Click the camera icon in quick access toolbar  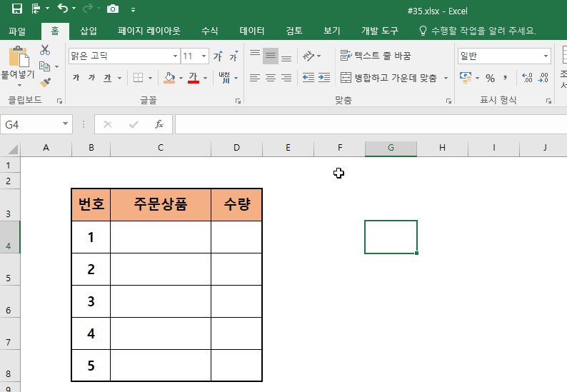[113, 9]
